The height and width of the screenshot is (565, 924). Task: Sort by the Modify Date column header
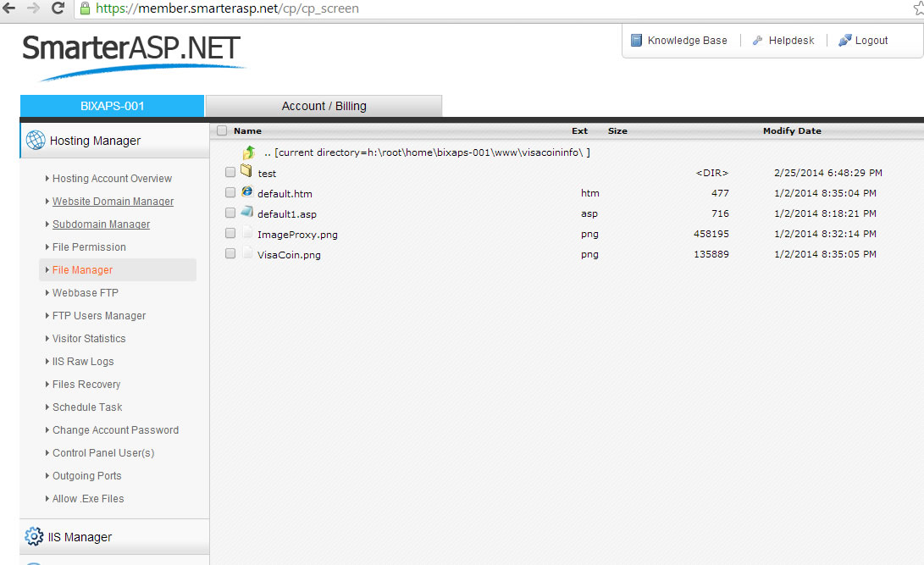click(x=792, y=130)
